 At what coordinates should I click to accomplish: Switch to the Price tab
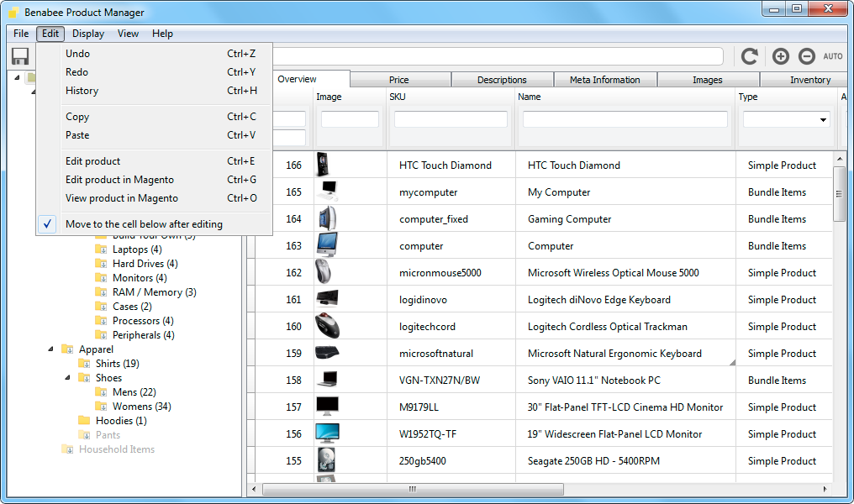[398, 80]
